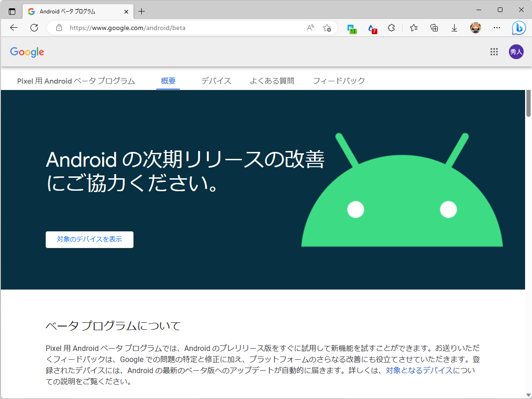The width and height of the screenshot is (532, 399).
Task: Click the Google logo
Action: 26,52
